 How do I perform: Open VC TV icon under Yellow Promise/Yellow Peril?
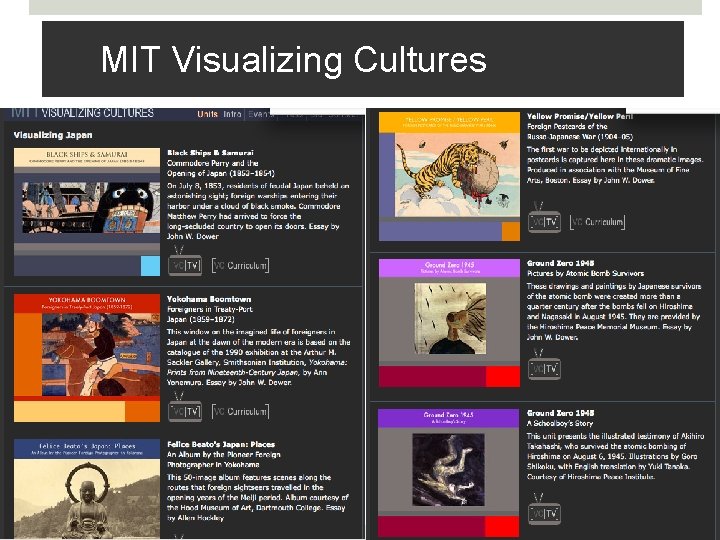544,218
